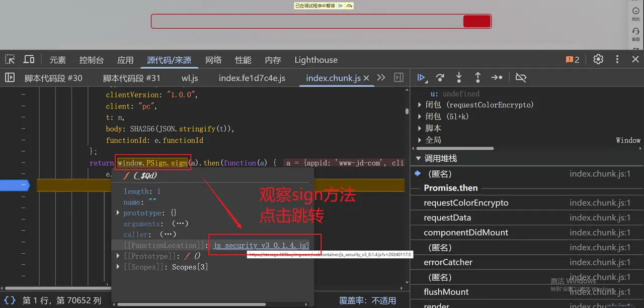Image resolution: width=644 pixels, height=308 pixels.
Task: Click the step out function arrow
Action: pos(477,78)
